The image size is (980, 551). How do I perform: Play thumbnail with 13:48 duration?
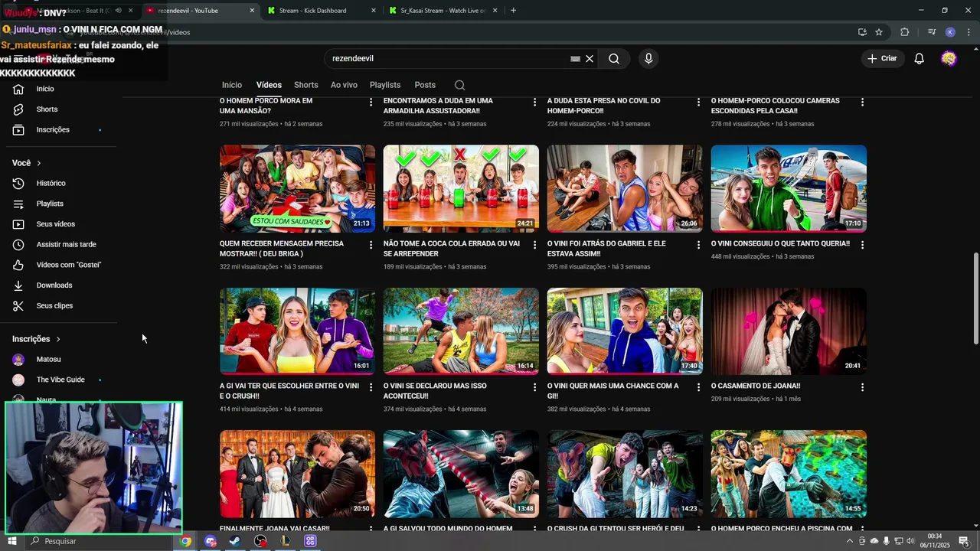pyautogui.click(x=461, y=474)
